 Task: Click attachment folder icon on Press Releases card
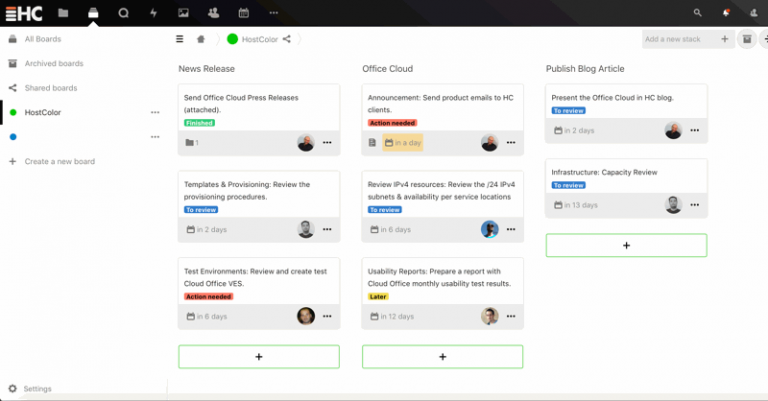[x=190, y=142]
